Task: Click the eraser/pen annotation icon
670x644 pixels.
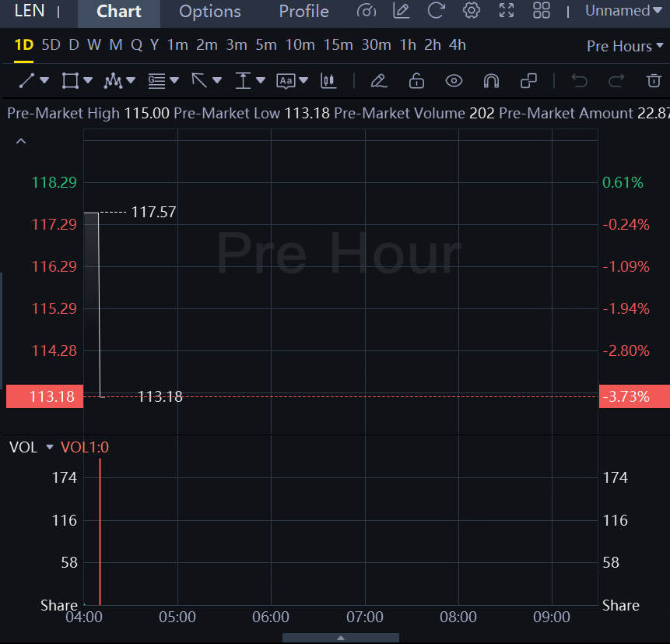Action: pyautogui.click(x=379, y=80)
